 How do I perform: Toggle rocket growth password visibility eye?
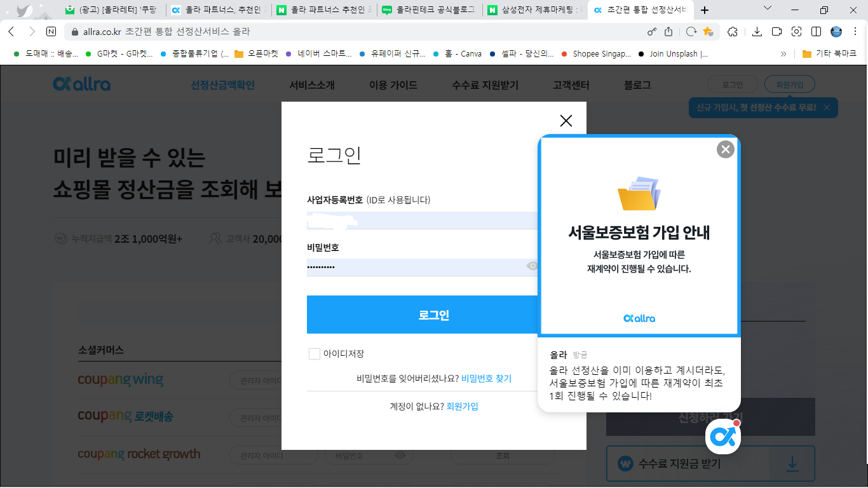(400, 455)
